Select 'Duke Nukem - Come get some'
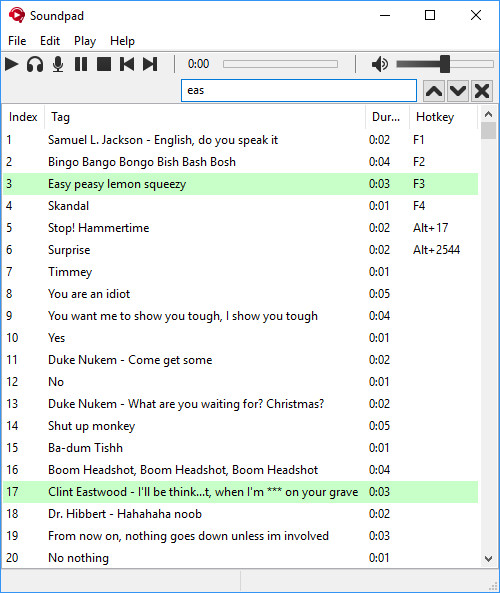The height and width of the screenshot is (593, 500). click(x=241, y=360)
